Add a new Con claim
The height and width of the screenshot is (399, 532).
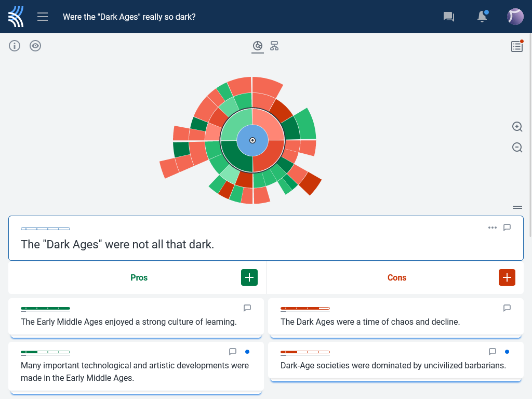(507, 277)
